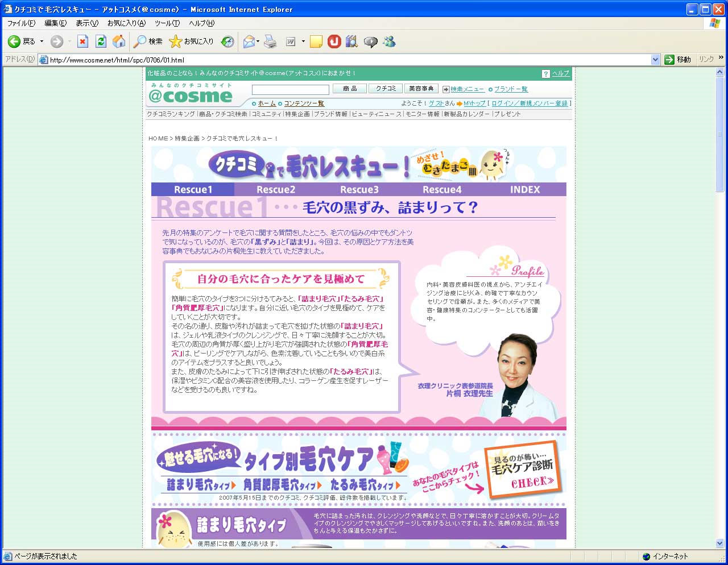Open the 編集(E) menu
This screenshot has width=728, height=565.
55,23
